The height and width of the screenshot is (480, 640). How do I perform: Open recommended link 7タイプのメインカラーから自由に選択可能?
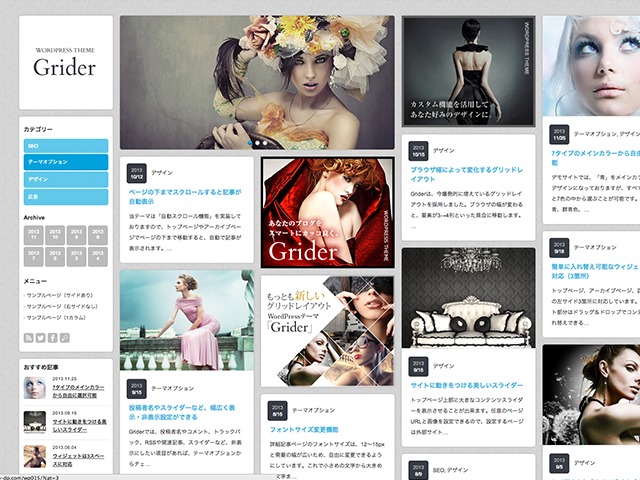(78, 391)
